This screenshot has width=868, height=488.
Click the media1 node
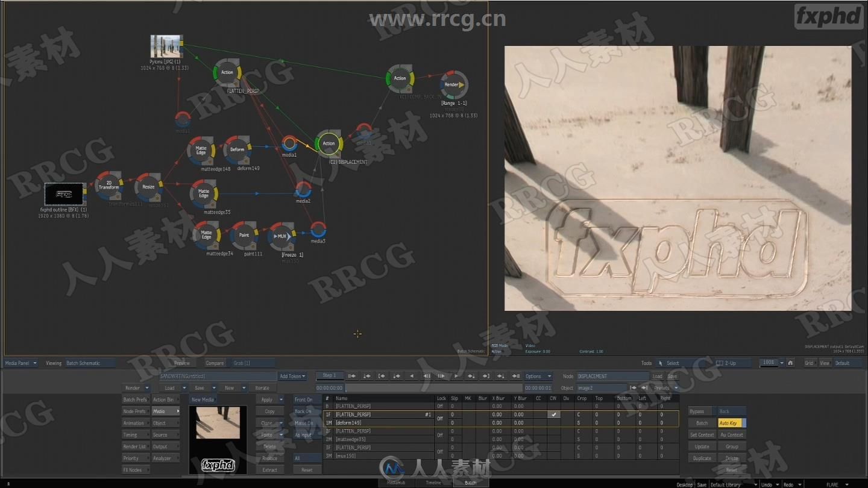[289, 143]
